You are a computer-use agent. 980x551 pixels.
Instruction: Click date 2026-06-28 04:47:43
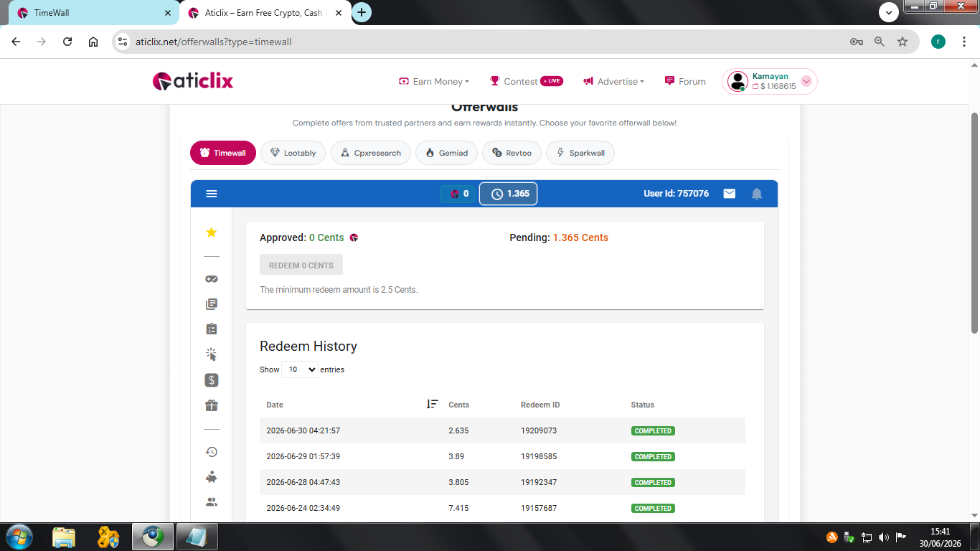tap(303, 483)
